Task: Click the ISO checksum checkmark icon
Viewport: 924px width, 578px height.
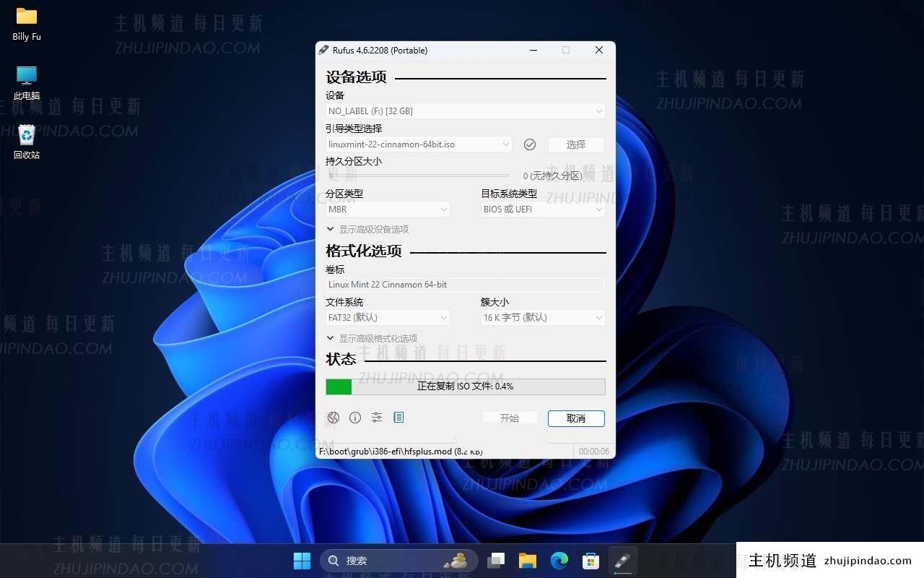Action: click(530, 144)
